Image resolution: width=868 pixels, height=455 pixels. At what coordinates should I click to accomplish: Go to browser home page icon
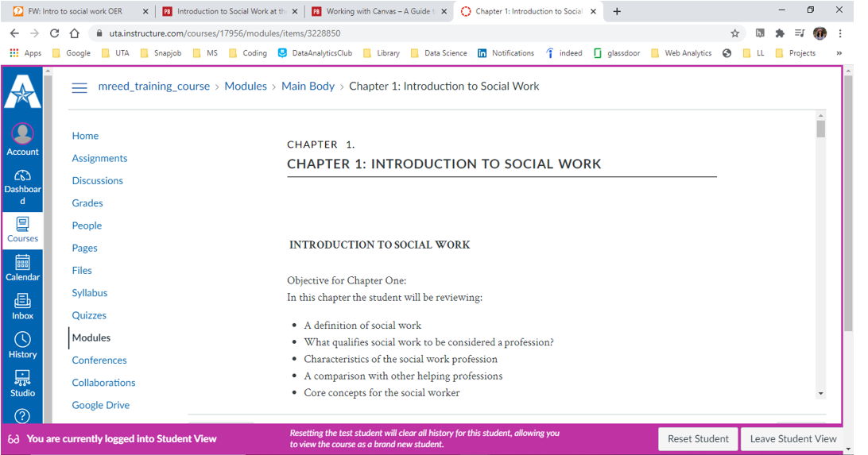pyautogui.click(x=74, y=33)
